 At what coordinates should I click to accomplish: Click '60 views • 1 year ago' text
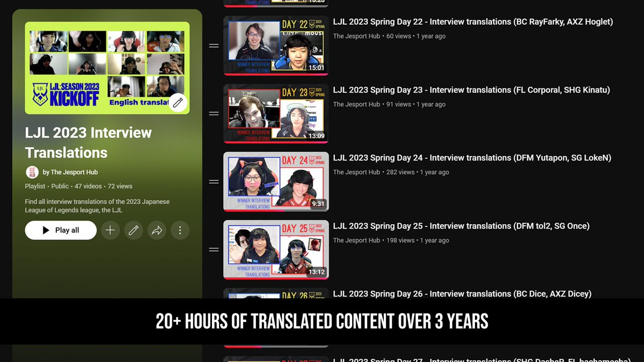(x=416, y=36)
